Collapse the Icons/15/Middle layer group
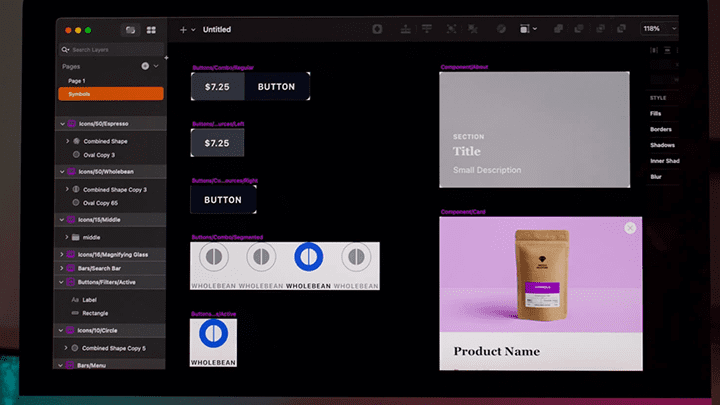This screenshot has width=720, height=405. pos(62,220)
